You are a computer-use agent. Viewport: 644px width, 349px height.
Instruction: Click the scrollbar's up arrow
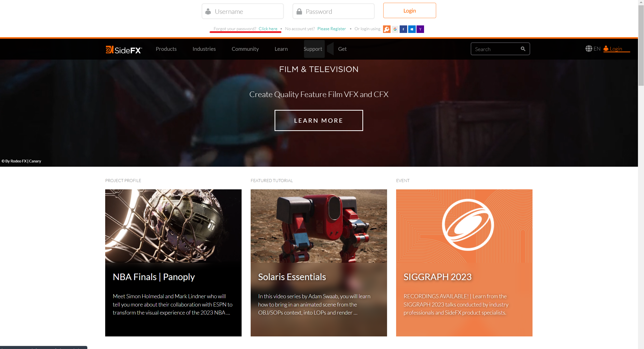tap(641, 2)
